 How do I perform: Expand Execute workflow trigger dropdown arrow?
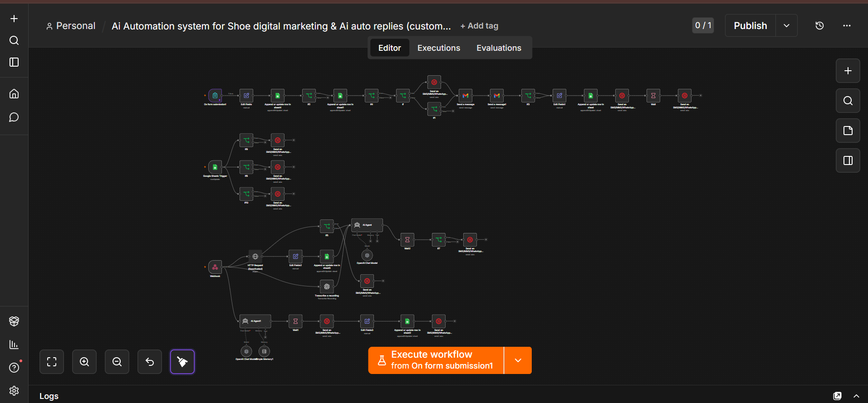[x=518, y=360]
